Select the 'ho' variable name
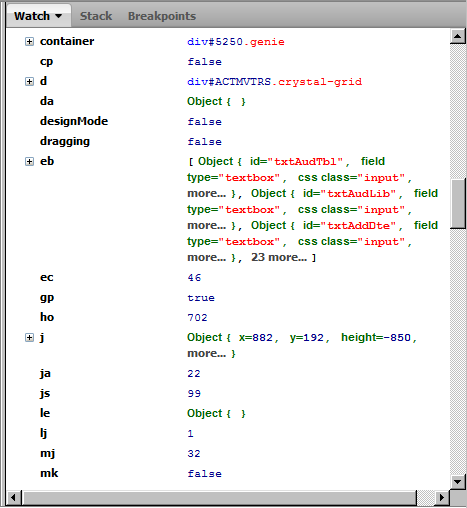467x508 pixels. point(47,317)
